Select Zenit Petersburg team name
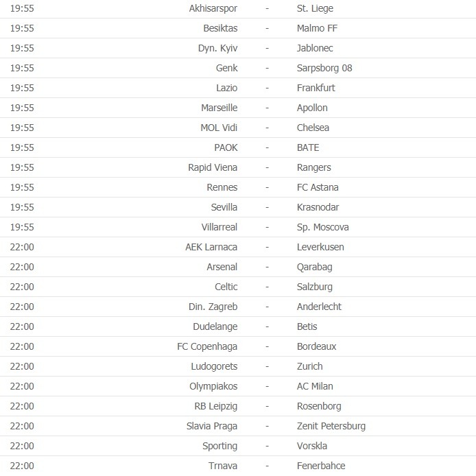Screen dimensions: 476x476 click(x=331, y=426)
